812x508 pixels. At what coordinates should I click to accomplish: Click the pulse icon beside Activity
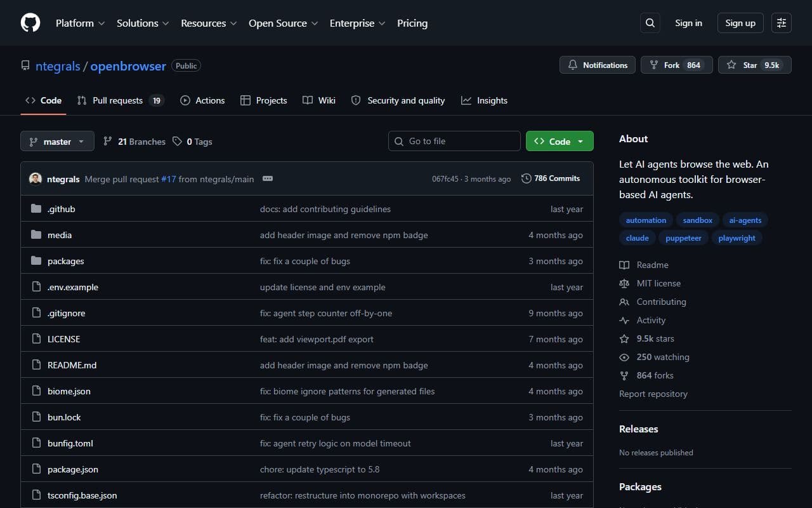(624, 320)
